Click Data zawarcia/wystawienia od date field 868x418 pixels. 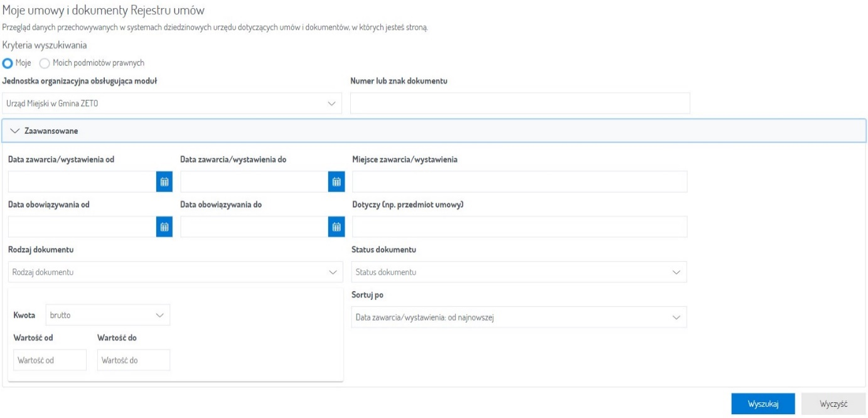click(x=82, y=182)
